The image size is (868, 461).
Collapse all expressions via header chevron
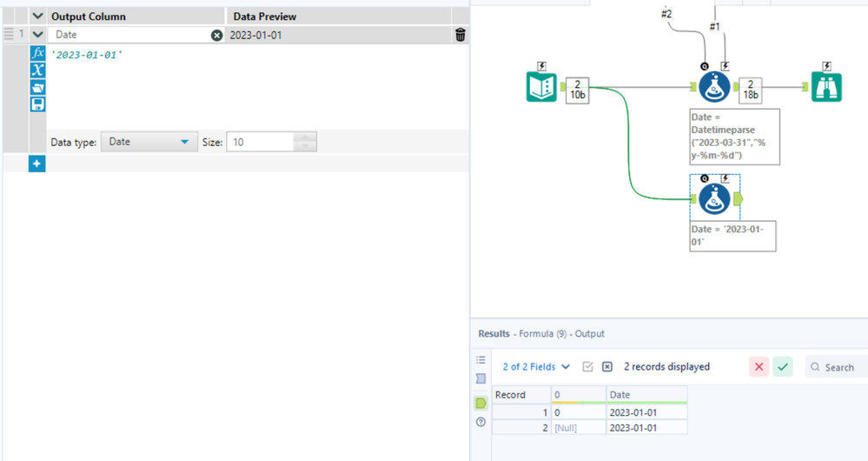point(37,16)
